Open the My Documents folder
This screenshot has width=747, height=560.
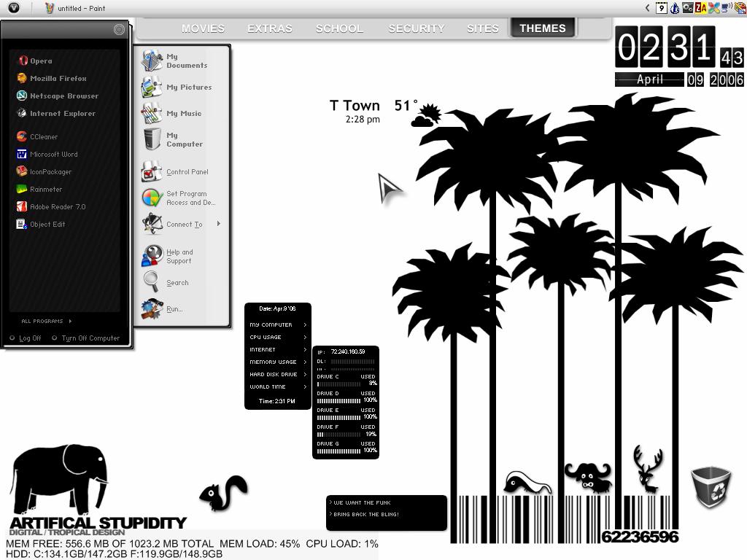pos(175,61)
